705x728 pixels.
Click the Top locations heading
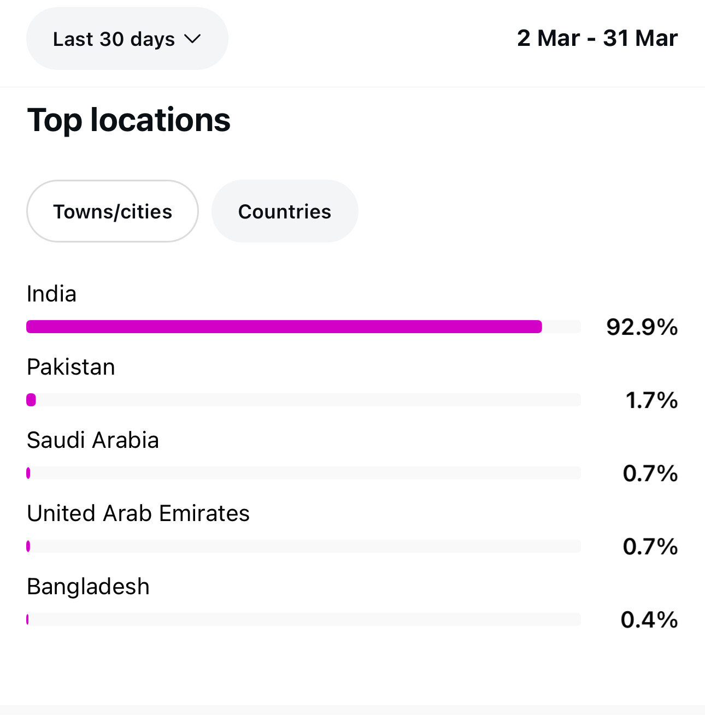coord(129,120)
